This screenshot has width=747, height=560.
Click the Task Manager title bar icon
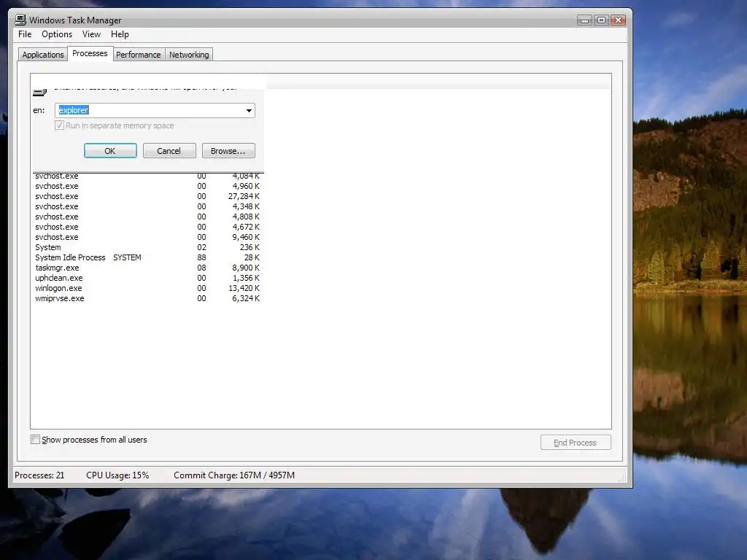[x=20, y=20]
